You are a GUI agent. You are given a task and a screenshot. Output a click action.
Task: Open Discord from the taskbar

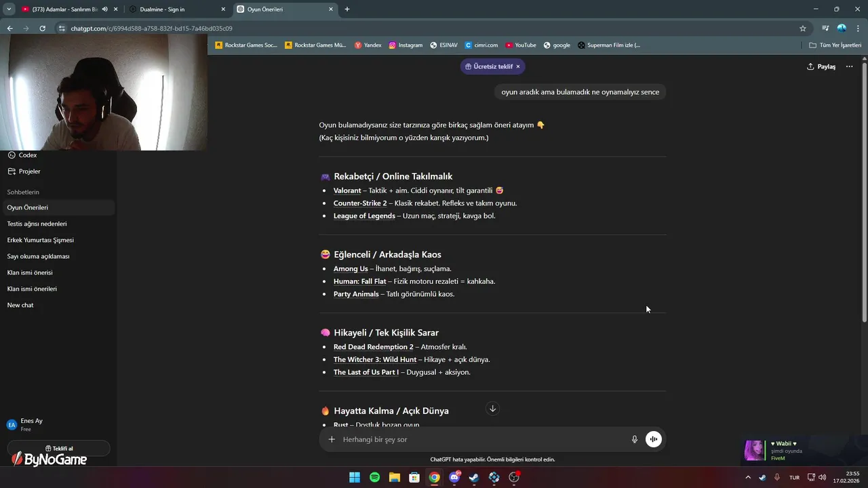point(454,477)
